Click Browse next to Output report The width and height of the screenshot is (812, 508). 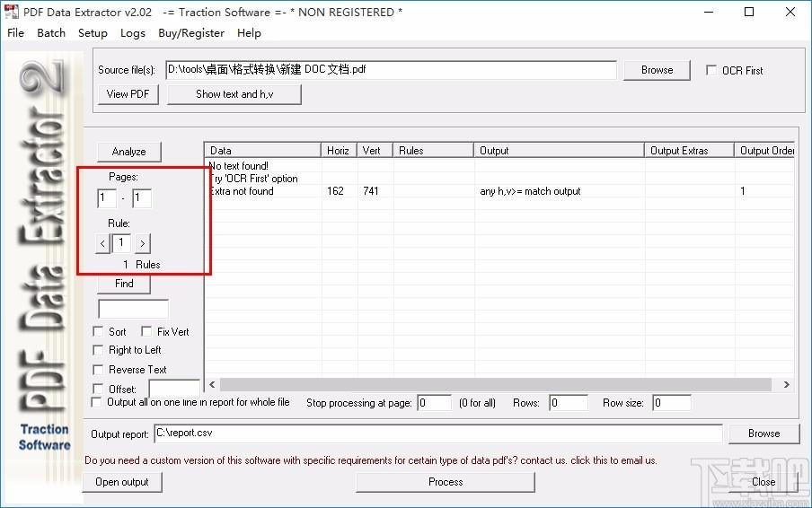coord(763,434)
